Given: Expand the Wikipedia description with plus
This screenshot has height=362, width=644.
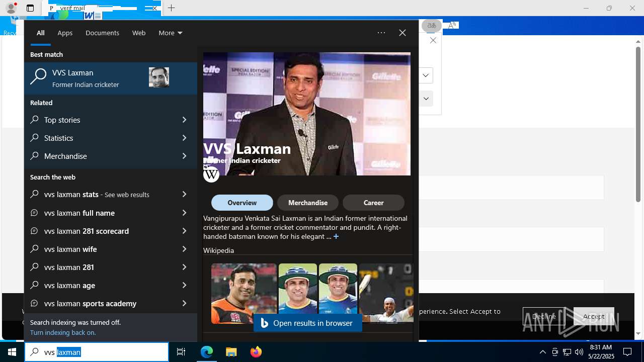Looking at the screenshot, I should 336,236.
